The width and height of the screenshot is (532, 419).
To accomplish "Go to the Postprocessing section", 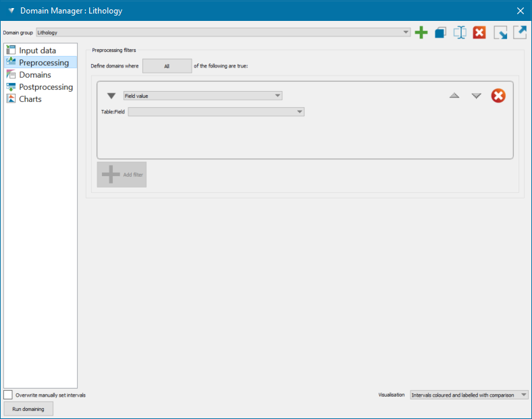I will (x=41, y=87).
